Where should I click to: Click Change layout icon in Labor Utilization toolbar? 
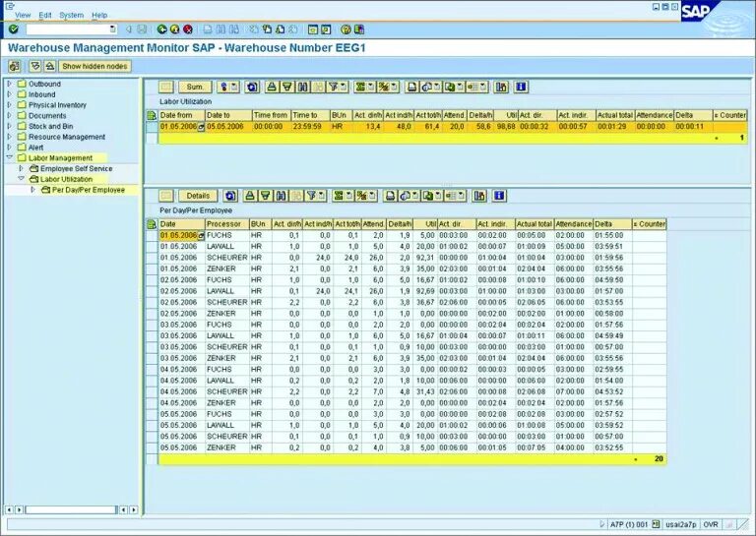click(x=501, y=87)
